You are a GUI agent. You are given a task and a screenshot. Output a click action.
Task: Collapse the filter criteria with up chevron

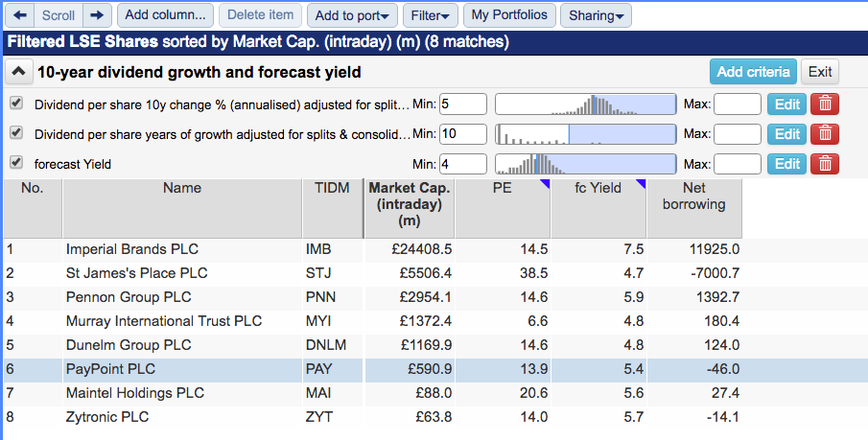pyautogui.click(x=19, y=72)
